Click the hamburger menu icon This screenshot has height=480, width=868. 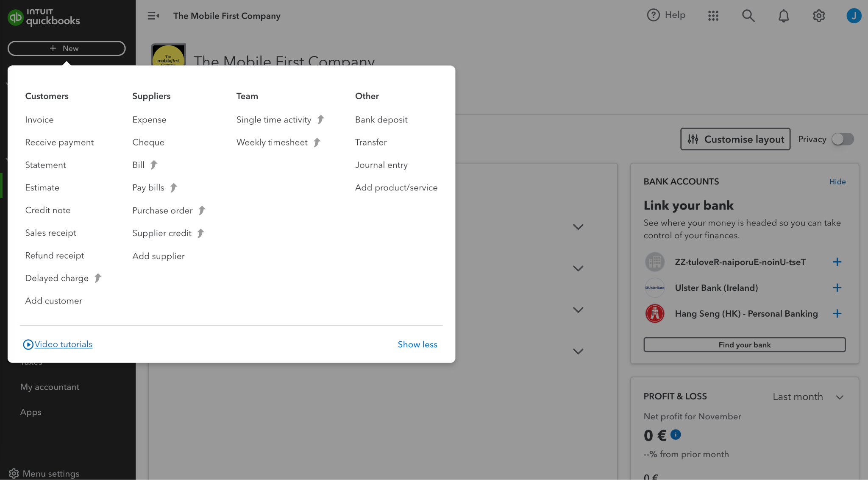pyautogui.click(x=153, y=16)
